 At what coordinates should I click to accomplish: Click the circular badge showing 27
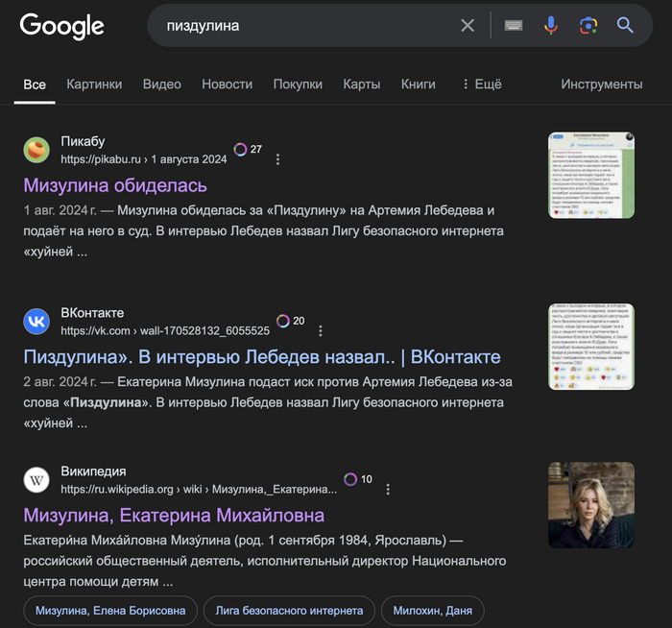tap(248, 150)
